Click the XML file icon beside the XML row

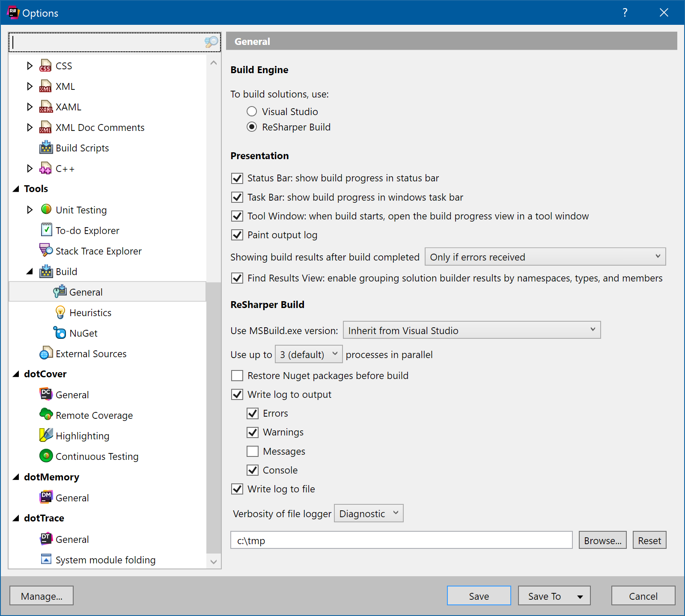[x=46, y=86]
